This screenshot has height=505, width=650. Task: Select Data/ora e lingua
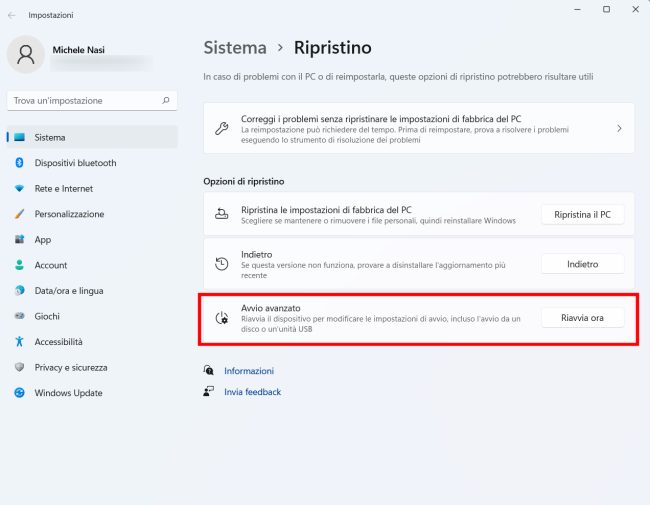[92, 290]
